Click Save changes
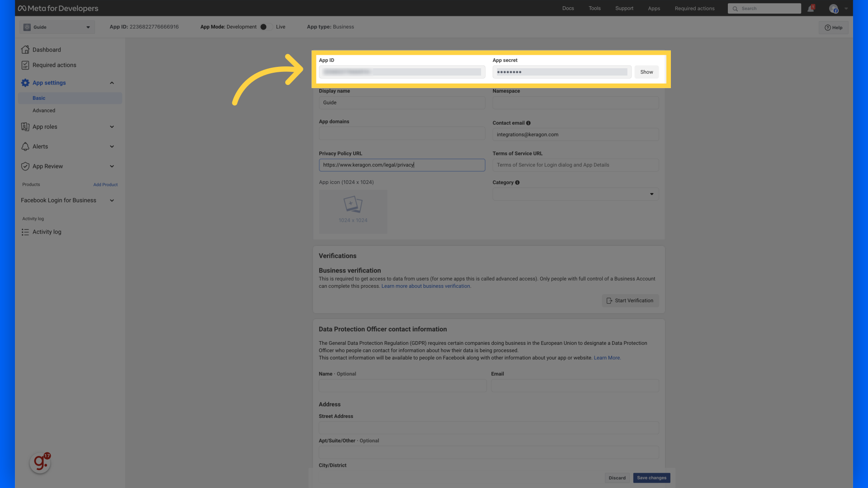Image resolution: width=868 pixels, height=488 pixels. click(651, 478)
